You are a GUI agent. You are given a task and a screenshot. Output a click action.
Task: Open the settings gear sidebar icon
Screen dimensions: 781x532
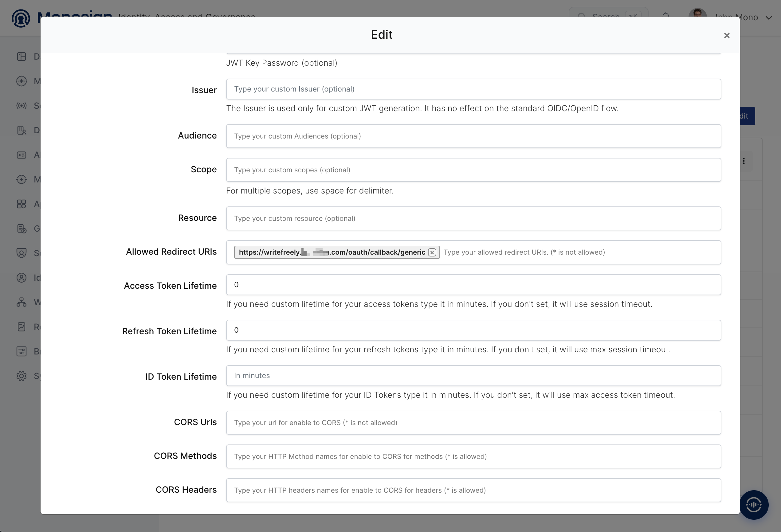(22, 376)
